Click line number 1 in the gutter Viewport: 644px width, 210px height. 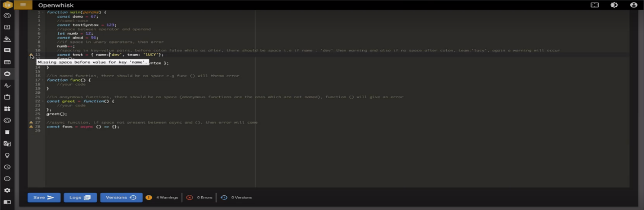39,12
